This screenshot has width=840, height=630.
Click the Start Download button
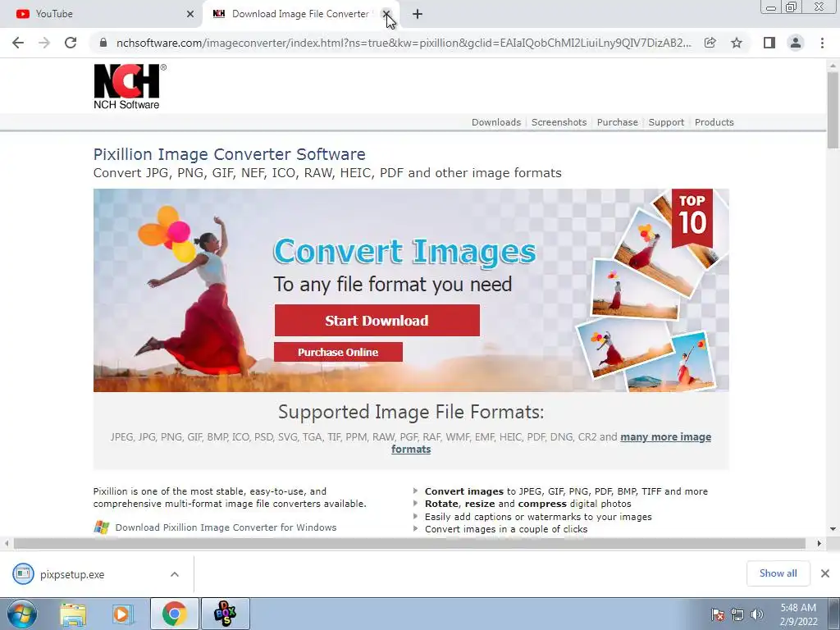tap(377, 321)
